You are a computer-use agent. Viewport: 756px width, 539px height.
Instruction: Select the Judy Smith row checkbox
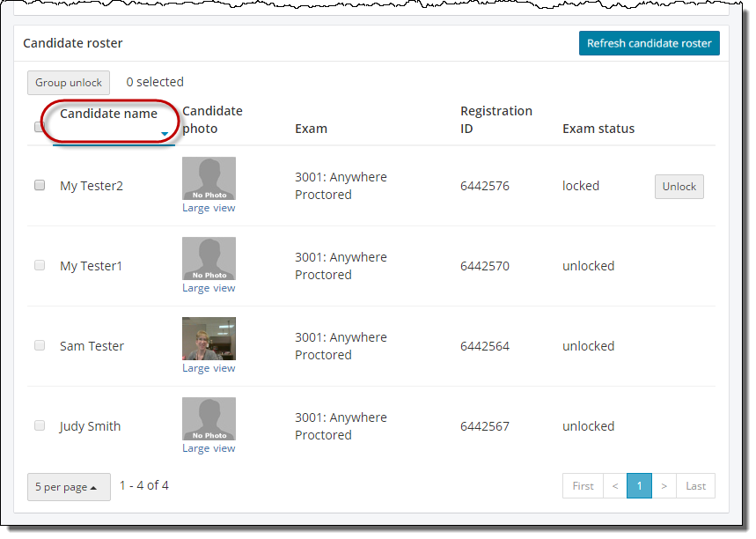pos(40,426)
